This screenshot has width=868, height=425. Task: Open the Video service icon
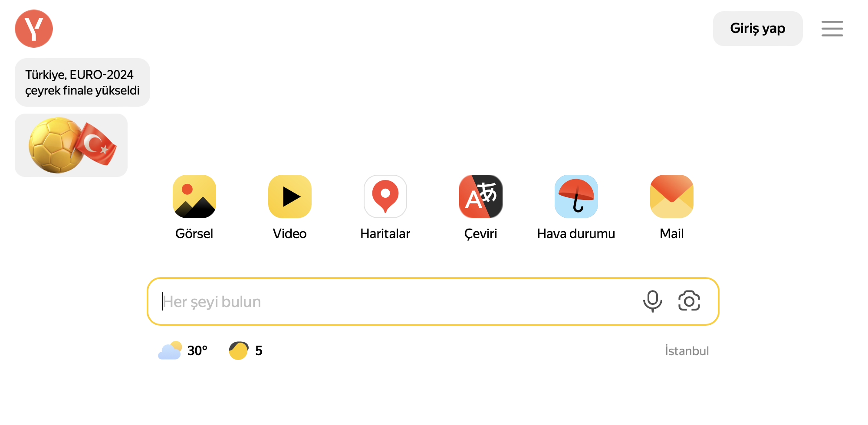click(290, 196)
